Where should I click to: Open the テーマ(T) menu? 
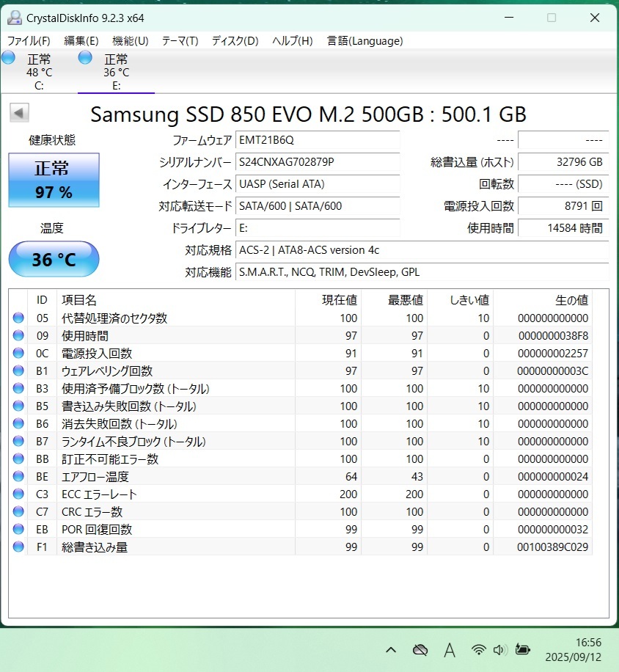point(180,40)
